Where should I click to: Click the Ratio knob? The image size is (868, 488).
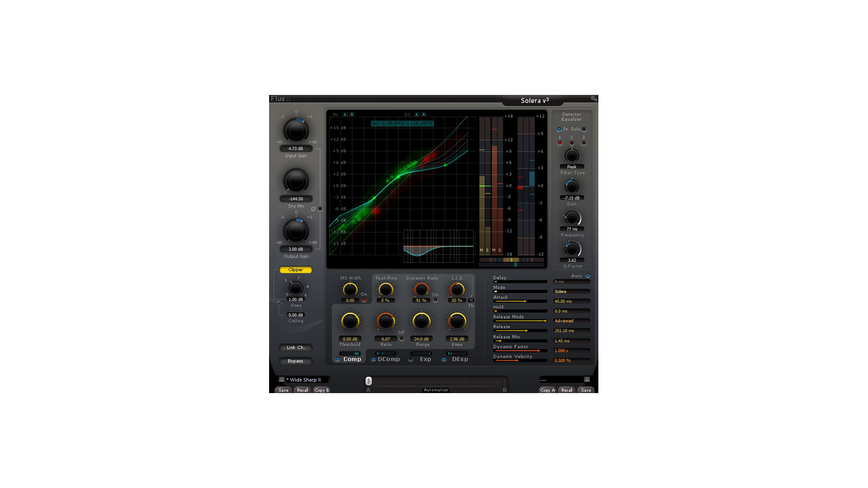click(386, 322)
